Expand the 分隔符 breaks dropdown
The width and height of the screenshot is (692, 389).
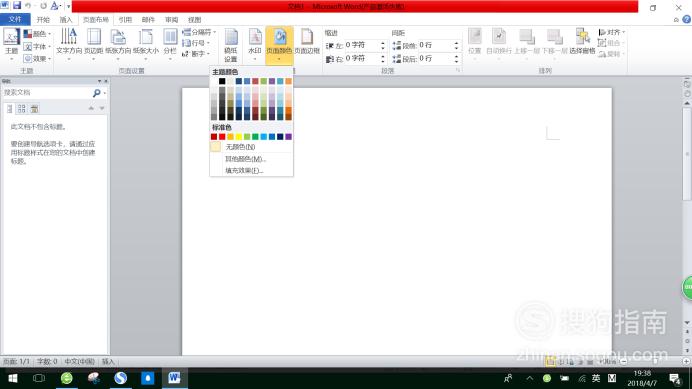[199, 32]
